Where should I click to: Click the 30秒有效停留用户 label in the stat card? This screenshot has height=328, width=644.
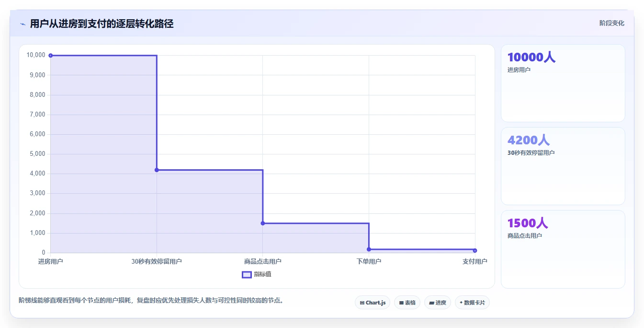point(531,153)
